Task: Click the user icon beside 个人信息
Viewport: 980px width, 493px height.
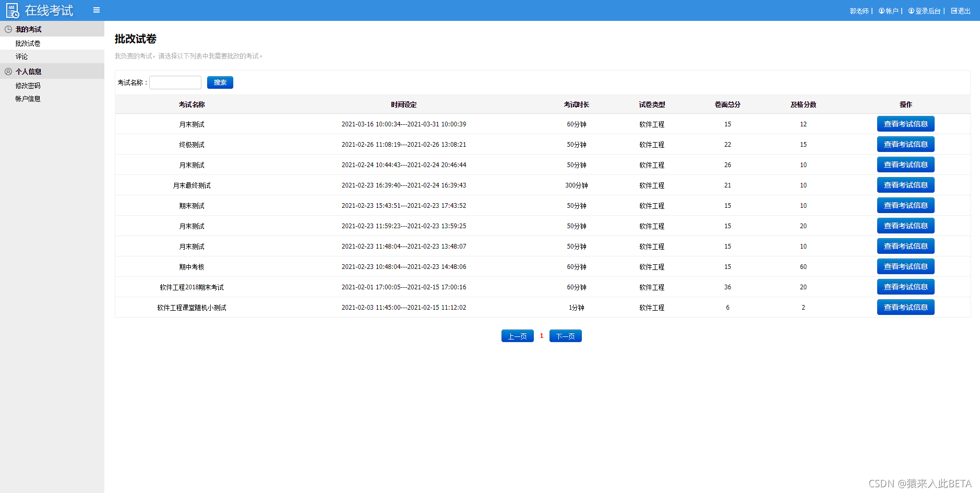Action: (x=8, y=72)
